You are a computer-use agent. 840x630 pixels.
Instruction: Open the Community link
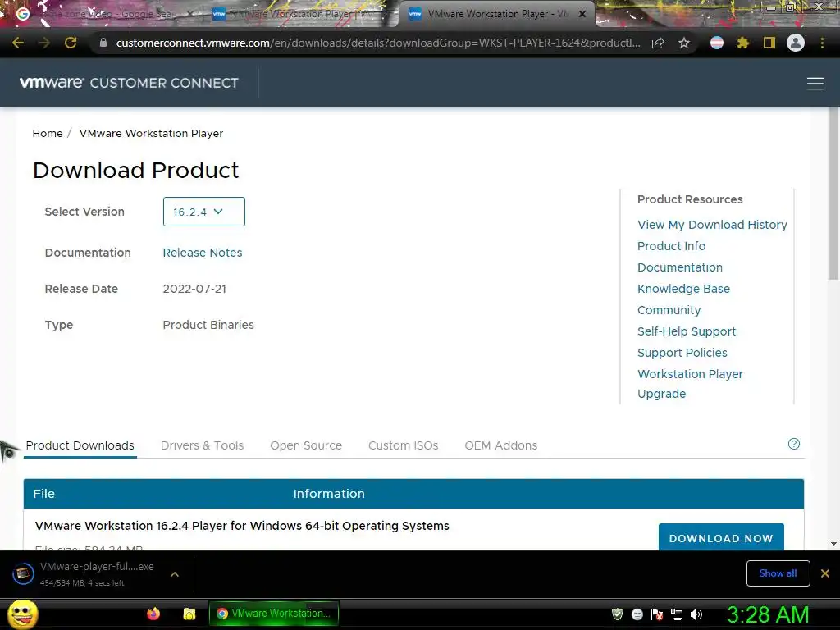(x=669, y=310)
